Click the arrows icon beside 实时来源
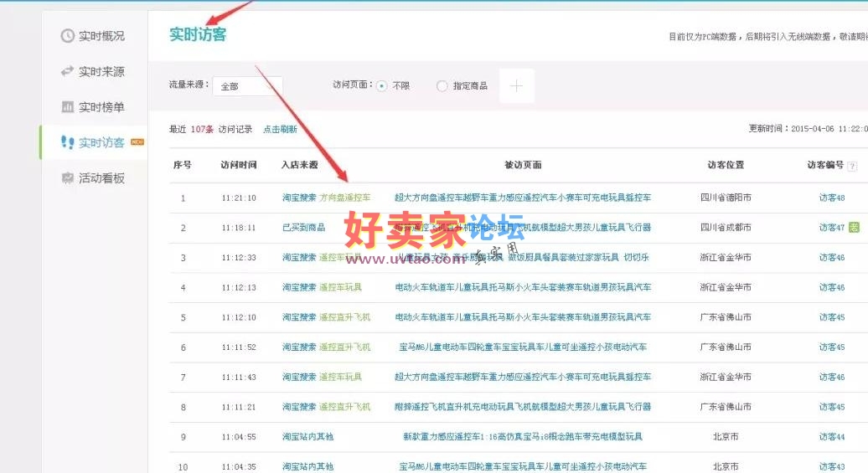This screenshot has height=473, width=868. pos(68,72)
